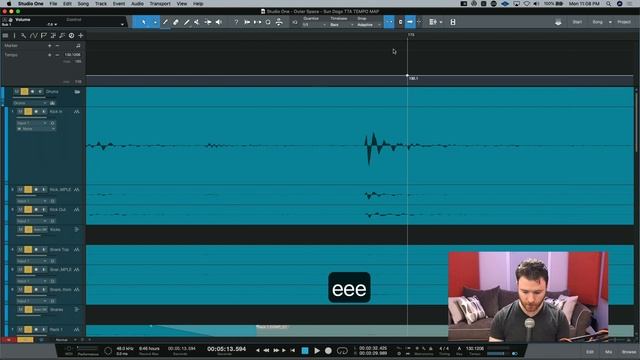The image size is (640, 360).
Task: Open macOS Spotlight search icon
Action: click(x=608, y=4)
